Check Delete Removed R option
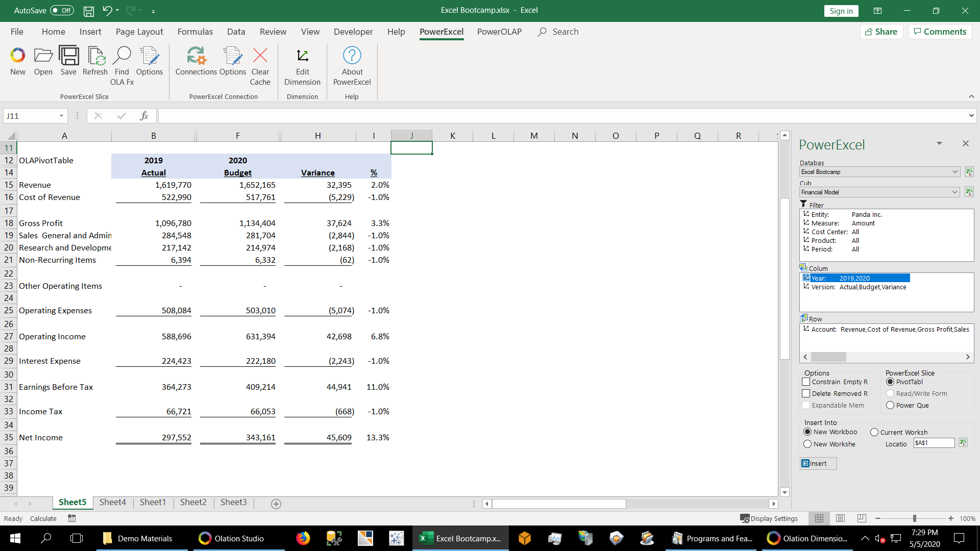The width and height of the screenshot is (980, 551). (806, 393)
